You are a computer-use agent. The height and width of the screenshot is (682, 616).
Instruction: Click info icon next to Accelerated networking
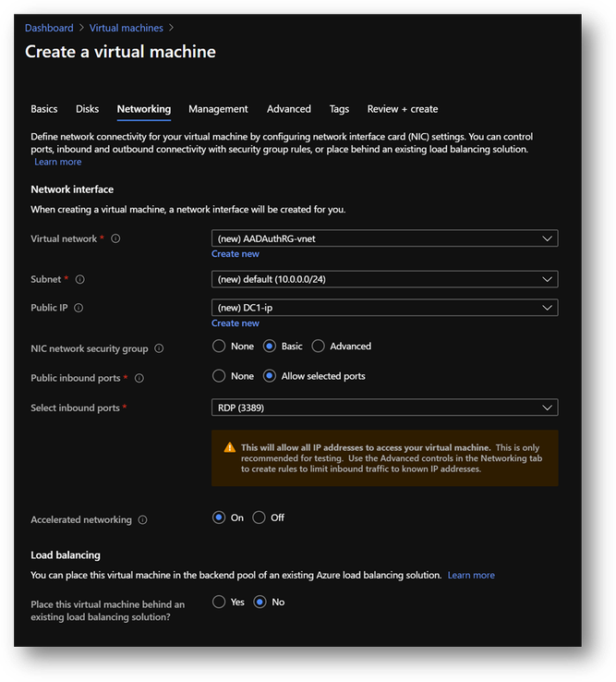(142, 520)
